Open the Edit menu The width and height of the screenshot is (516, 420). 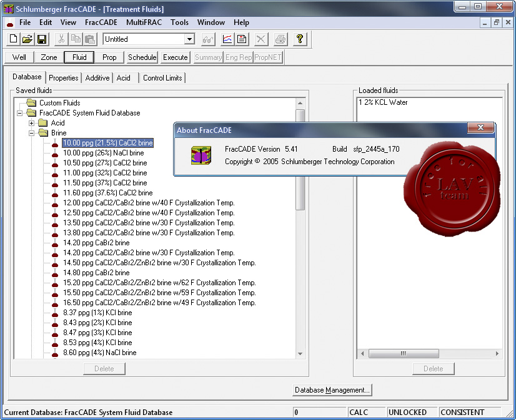pyautogui.click(x=46, y=22)
